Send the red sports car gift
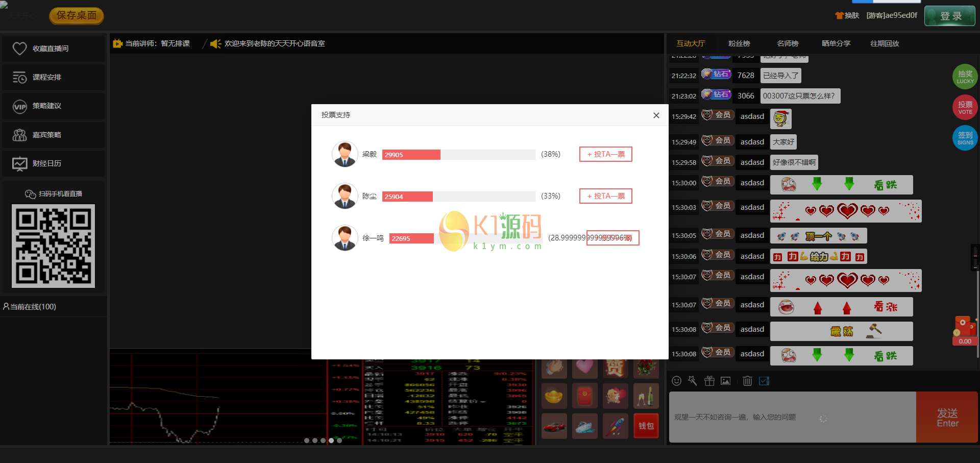 (x=554, y=426)
